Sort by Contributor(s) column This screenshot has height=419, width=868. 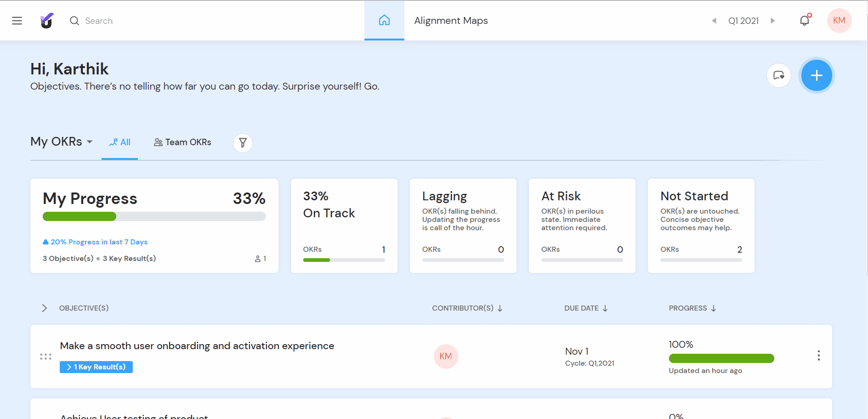pyautogui.click(x=500, y=308)
